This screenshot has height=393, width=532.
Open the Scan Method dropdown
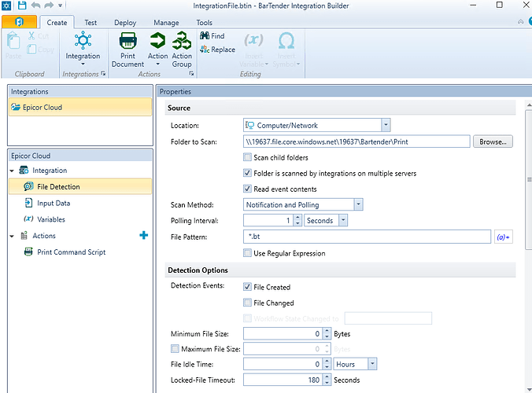pyautogui.click(x=358, y=205)
